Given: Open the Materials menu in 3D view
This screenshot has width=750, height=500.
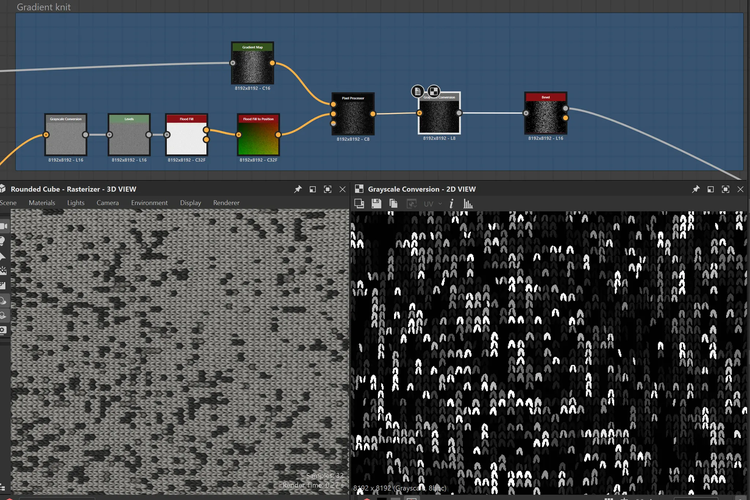Looking at the screenshot, I should click(42, 203).
